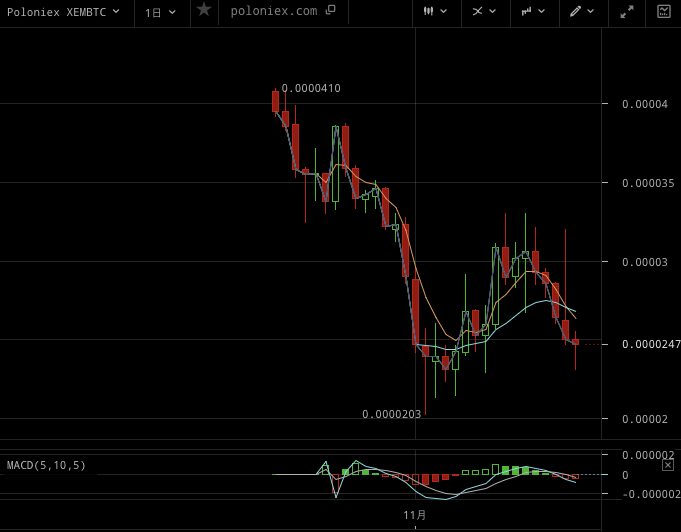Click the 0.0000203 low price label

coord(391,414)
